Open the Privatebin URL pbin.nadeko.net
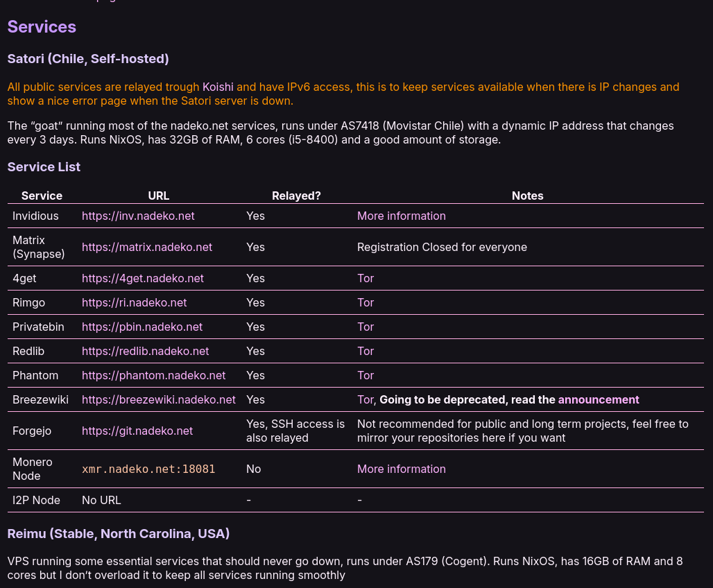Viewport: 713px width, 588px height. click(142, 327)
